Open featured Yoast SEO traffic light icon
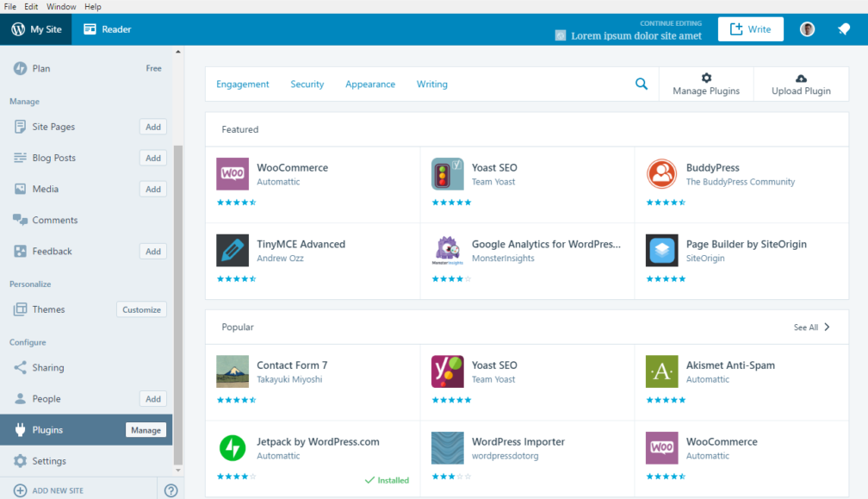Image resolution: width=868 pixels, height=499 pixels. coord(447,174)
